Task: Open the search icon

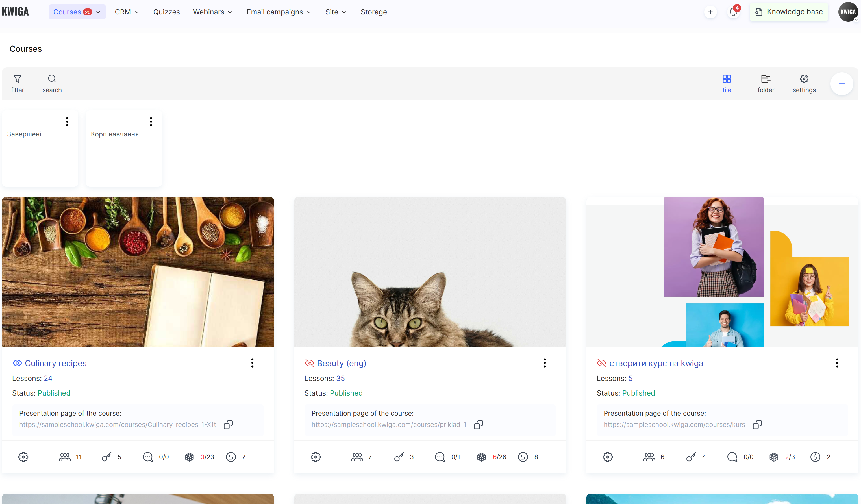Action: (x=52, y=79)
